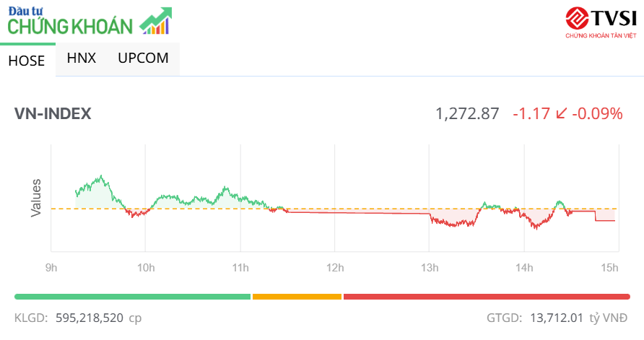644x340 pixels.
Task: Click the green advancers bar segment
Action: [x=132, y=296]
